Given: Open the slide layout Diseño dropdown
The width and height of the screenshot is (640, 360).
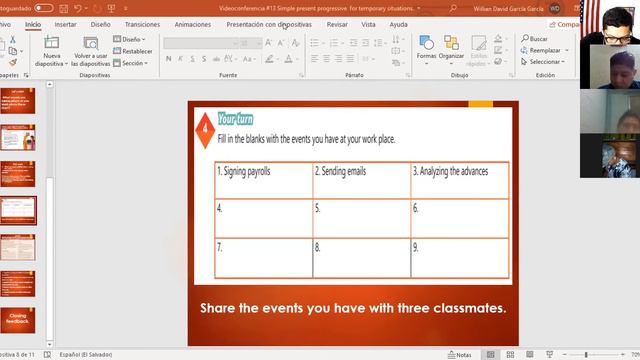Looking at the screenshot, I should click(x=129, y=39).
